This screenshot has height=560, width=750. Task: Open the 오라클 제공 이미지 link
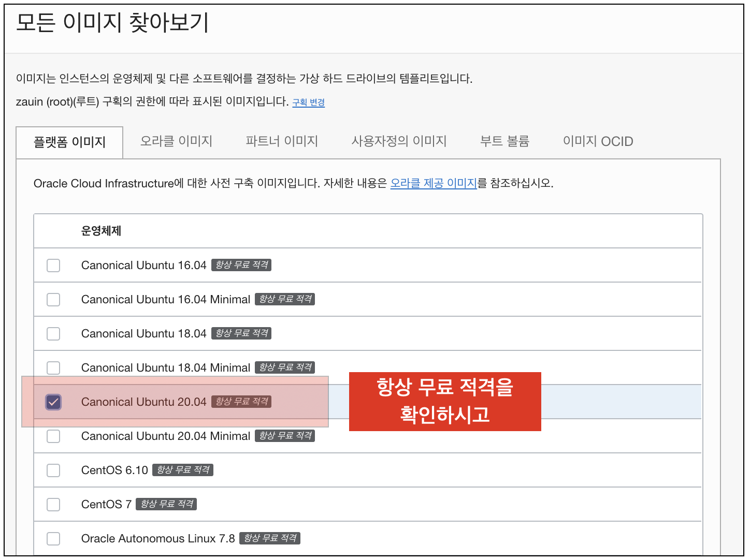[x=434, y=183]
